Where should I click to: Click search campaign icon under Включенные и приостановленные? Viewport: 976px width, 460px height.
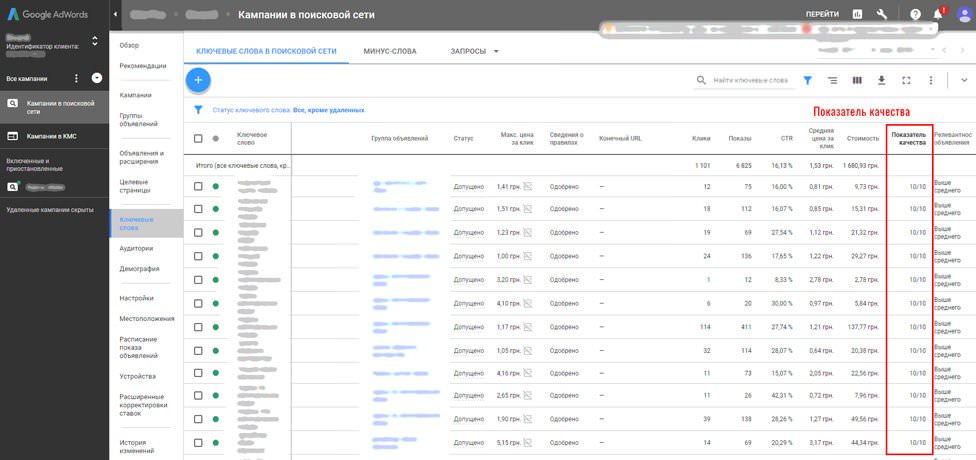pyautogui.click(x=14, y=186)
